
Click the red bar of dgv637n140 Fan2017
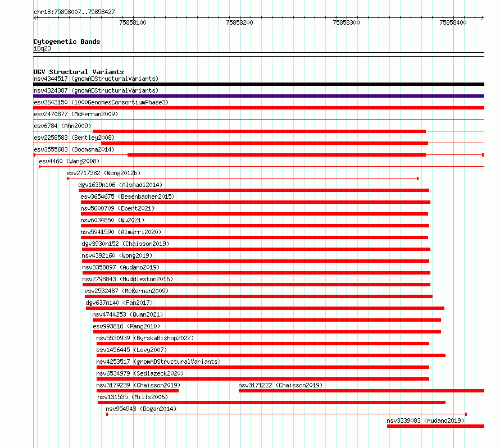point(265,308)
